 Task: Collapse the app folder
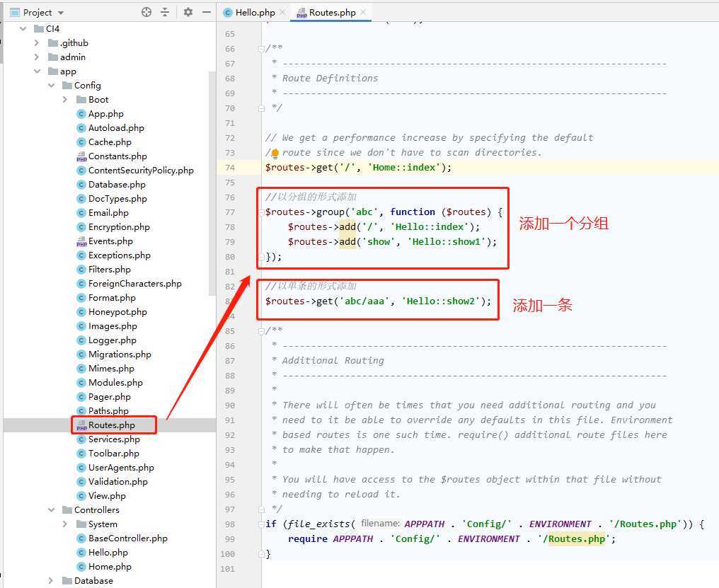tap(37, 71)
